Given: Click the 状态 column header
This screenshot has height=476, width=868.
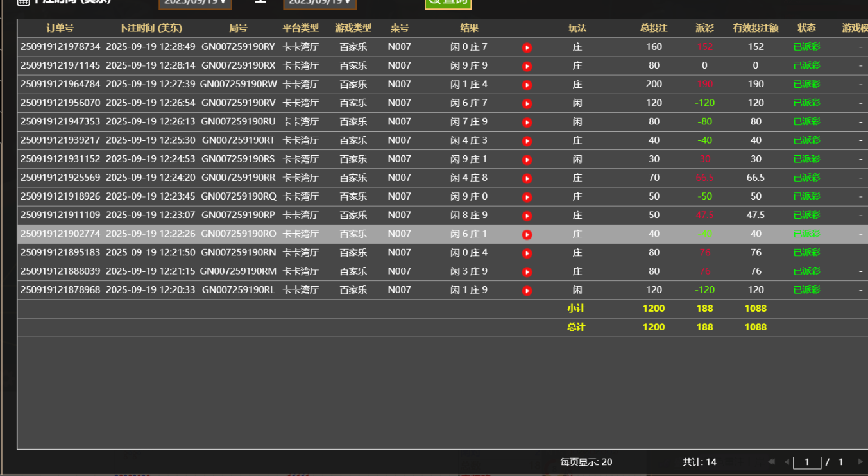Looking at the screenshot, I should click(806, 28).
